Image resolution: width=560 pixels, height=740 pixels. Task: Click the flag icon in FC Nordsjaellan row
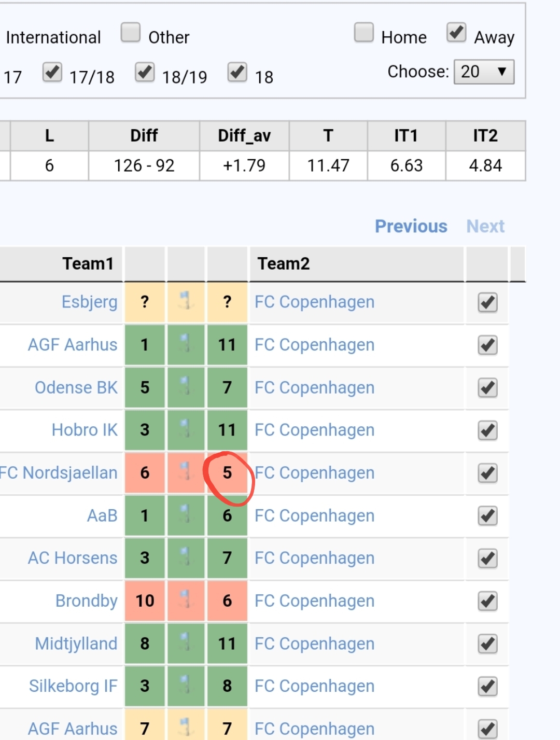[186, 471]
